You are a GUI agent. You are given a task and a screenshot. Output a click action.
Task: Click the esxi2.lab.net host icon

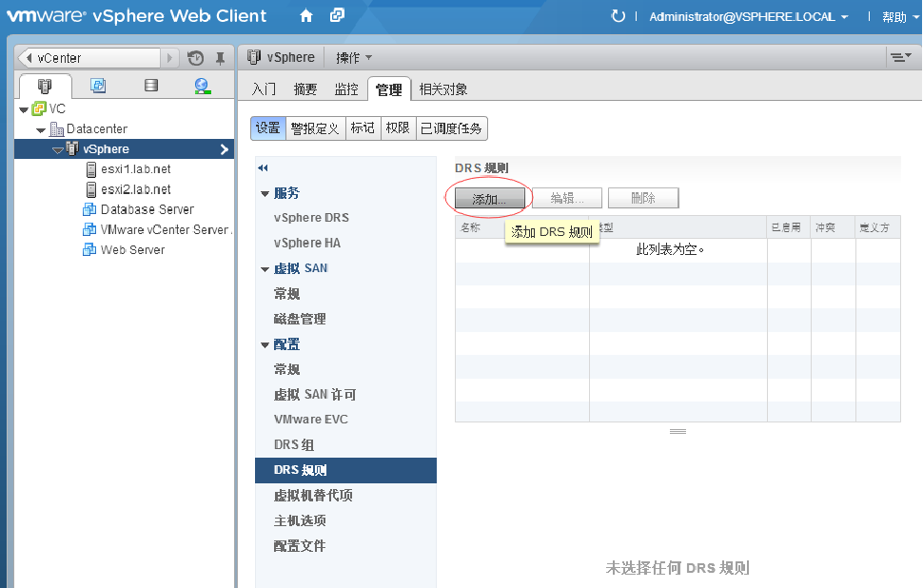pos(91,189)
